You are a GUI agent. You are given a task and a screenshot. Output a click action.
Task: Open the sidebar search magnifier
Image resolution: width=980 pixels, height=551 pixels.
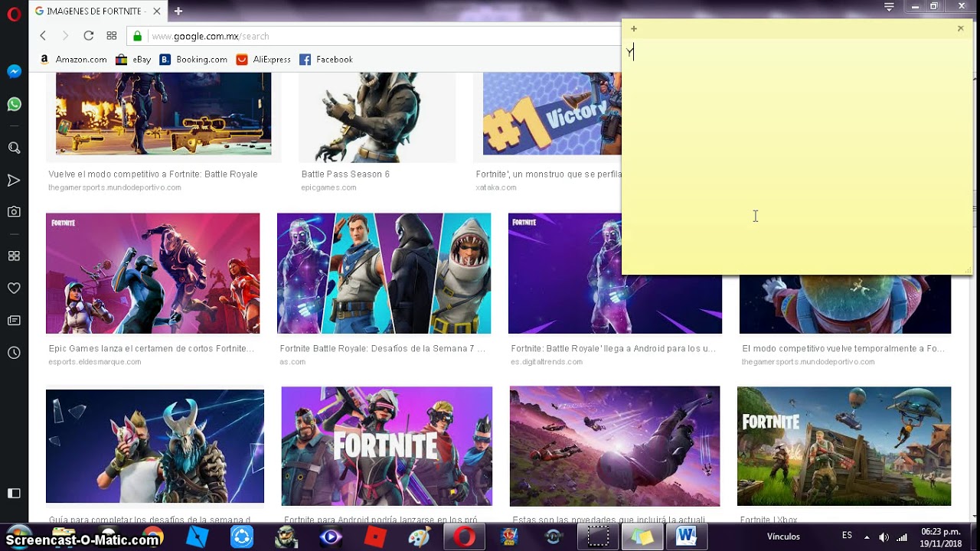coord(14,148)
